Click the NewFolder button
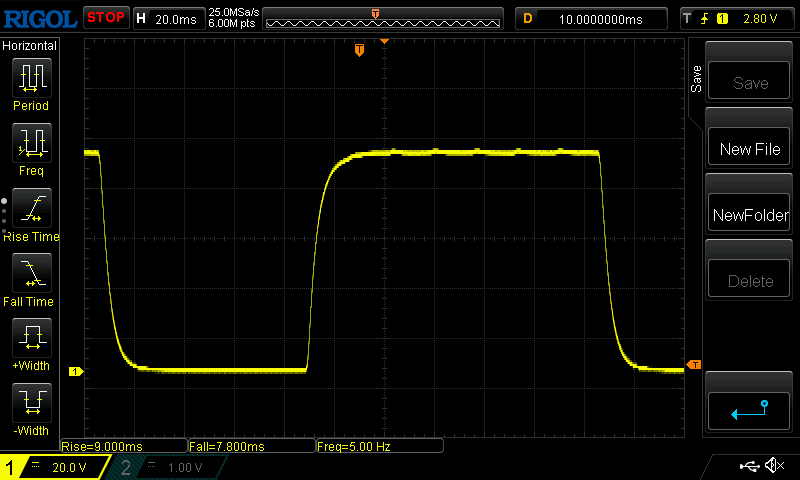 pos(748,214)
